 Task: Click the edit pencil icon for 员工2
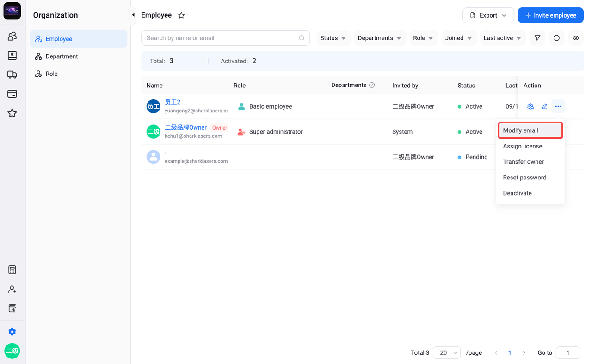(x=544, y=106)
